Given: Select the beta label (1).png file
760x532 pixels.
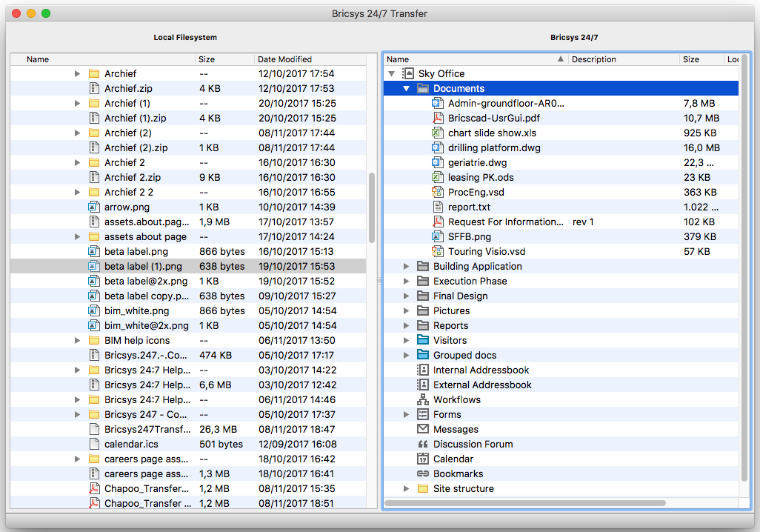Looking at the screenshot, I should [x=188, y=266].
